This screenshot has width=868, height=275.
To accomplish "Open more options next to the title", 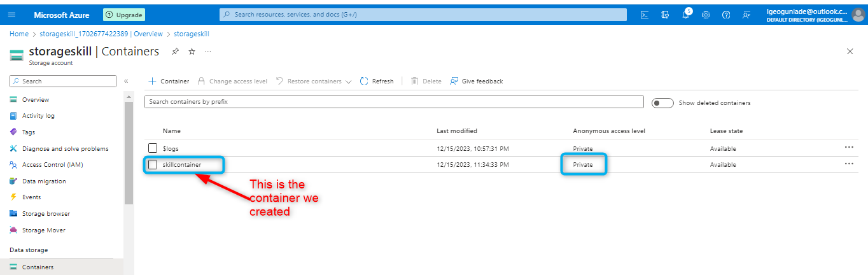I will (x=208, y=52).
